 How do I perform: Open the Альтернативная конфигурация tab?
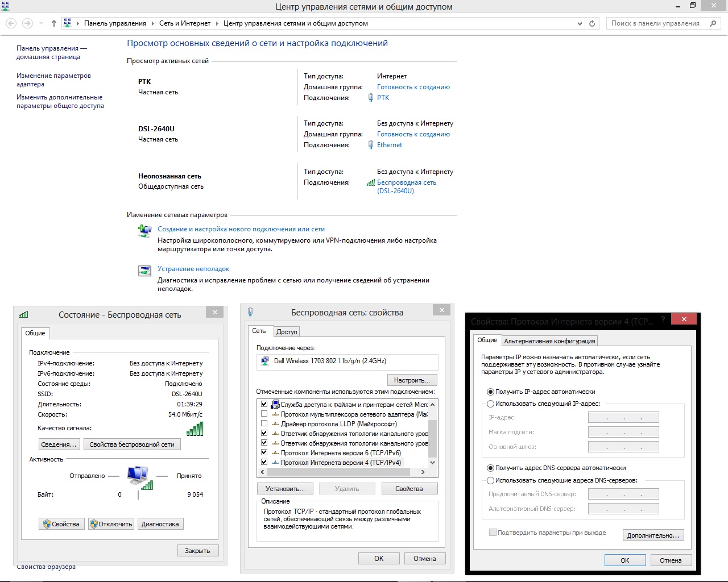pyautogui.click(x=549, y=341)
